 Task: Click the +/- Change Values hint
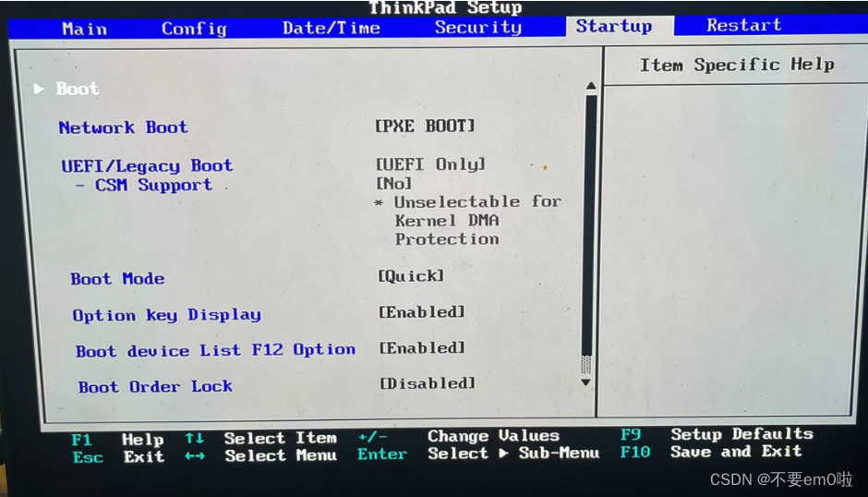click(458, 436)
